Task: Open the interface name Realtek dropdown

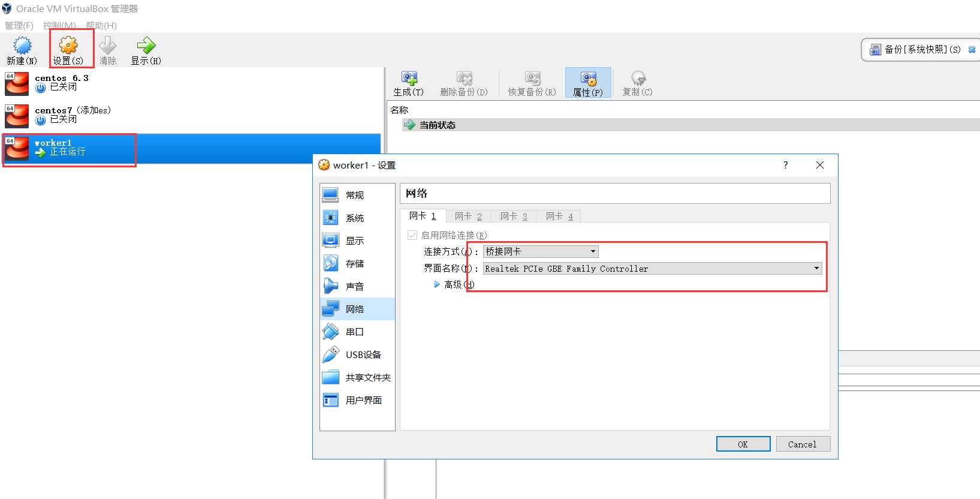Action: [x=653, y=269]
